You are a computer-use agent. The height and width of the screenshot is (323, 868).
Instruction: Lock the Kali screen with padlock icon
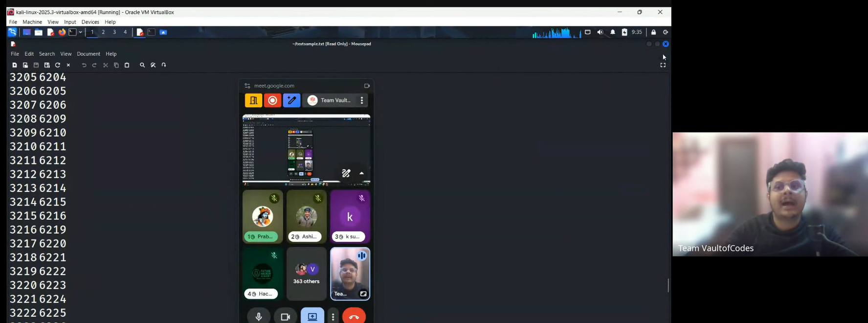tap(653, 32)
